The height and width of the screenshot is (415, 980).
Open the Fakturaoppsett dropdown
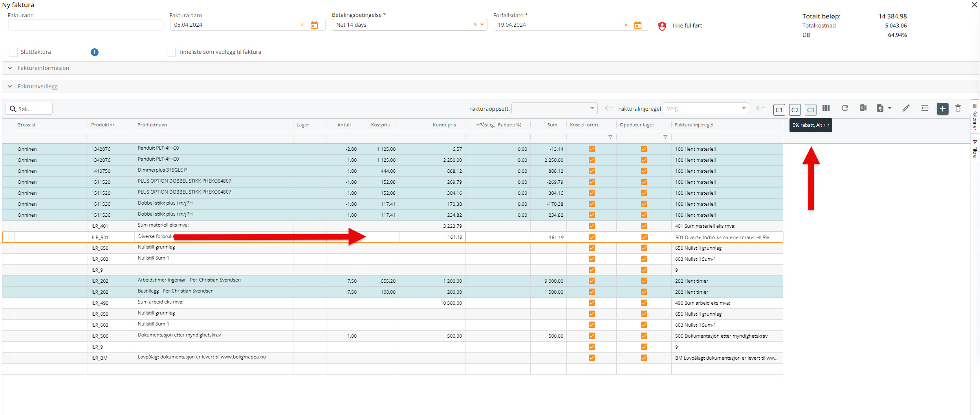(554, 108)
